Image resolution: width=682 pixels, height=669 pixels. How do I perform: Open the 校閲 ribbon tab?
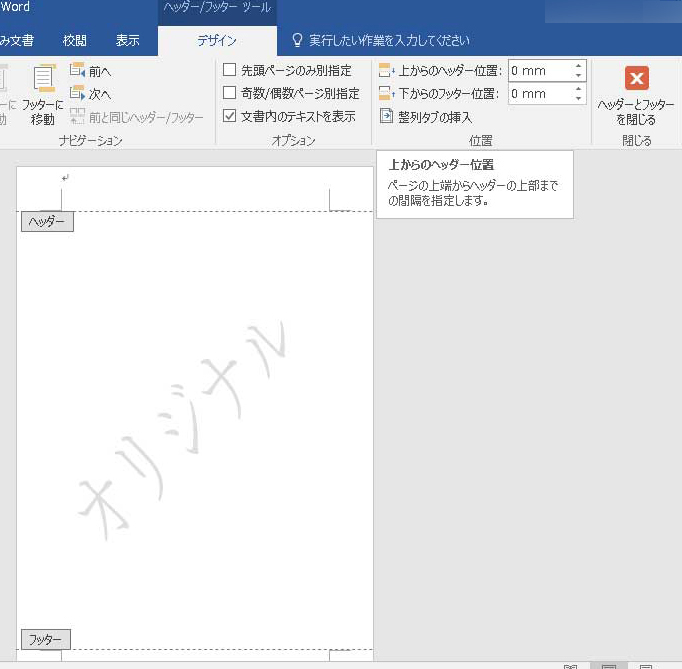tap(75, 41)
